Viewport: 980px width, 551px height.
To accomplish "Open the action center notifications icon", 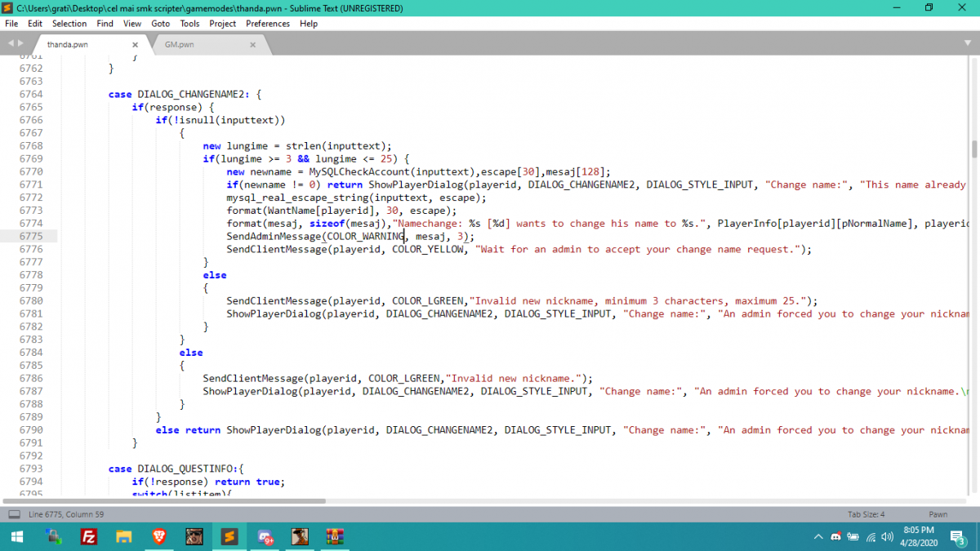I will (957, 536).
